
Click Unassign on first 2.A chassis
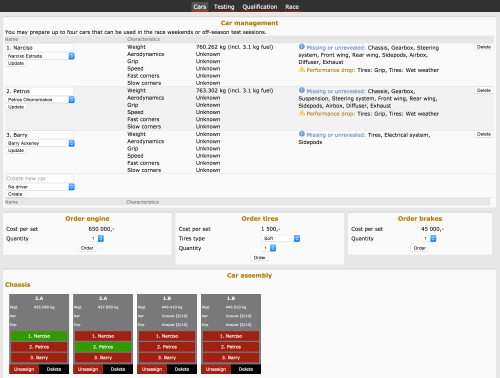[24, 369]
